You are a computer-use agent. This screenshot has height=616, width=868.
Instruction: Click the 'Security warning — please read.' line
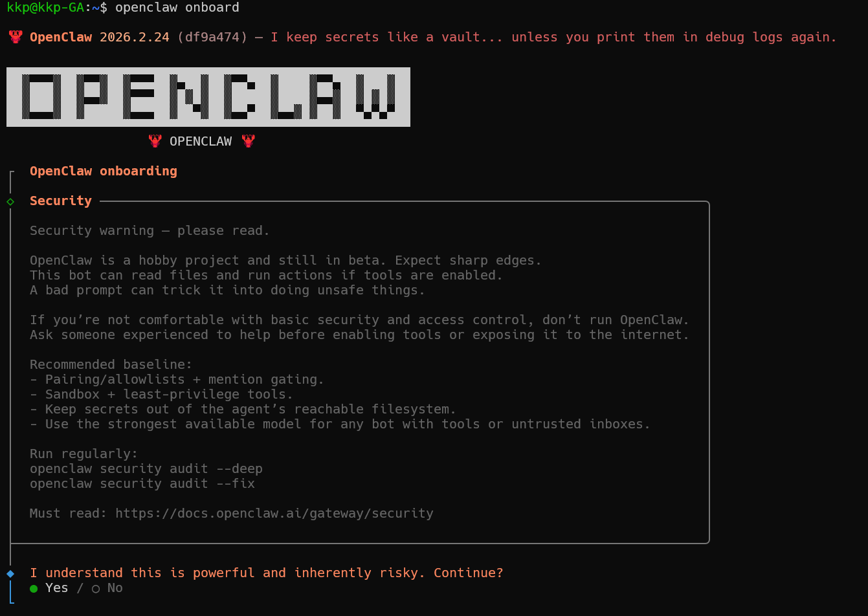(x=150, y=231)
